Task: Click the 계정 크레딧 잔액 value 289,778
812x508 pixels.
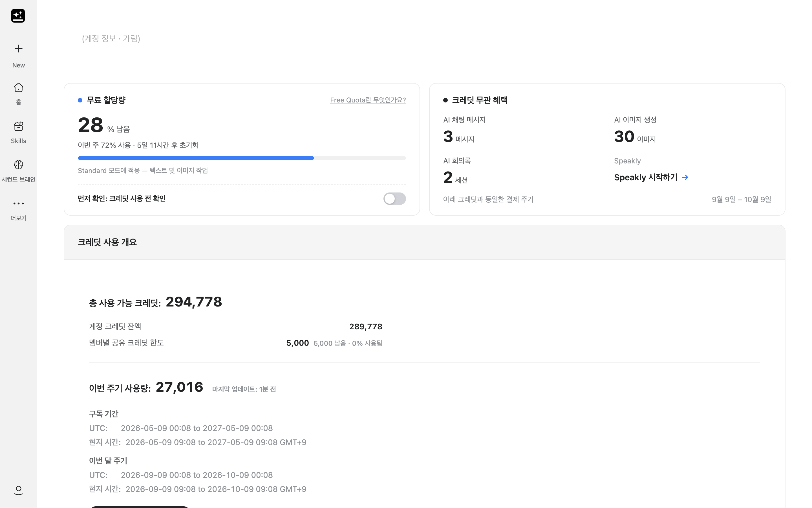Action: tap(366, 327)
